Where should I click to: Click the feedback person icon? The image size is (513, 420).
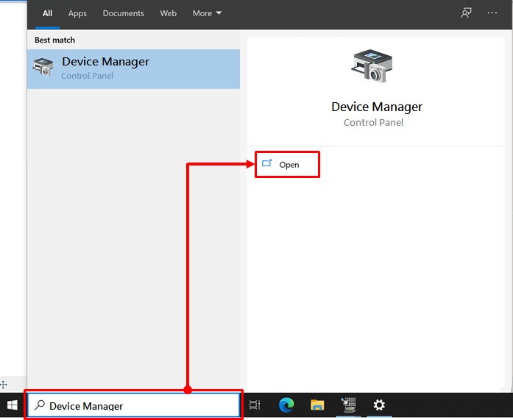tap(466, 13)
